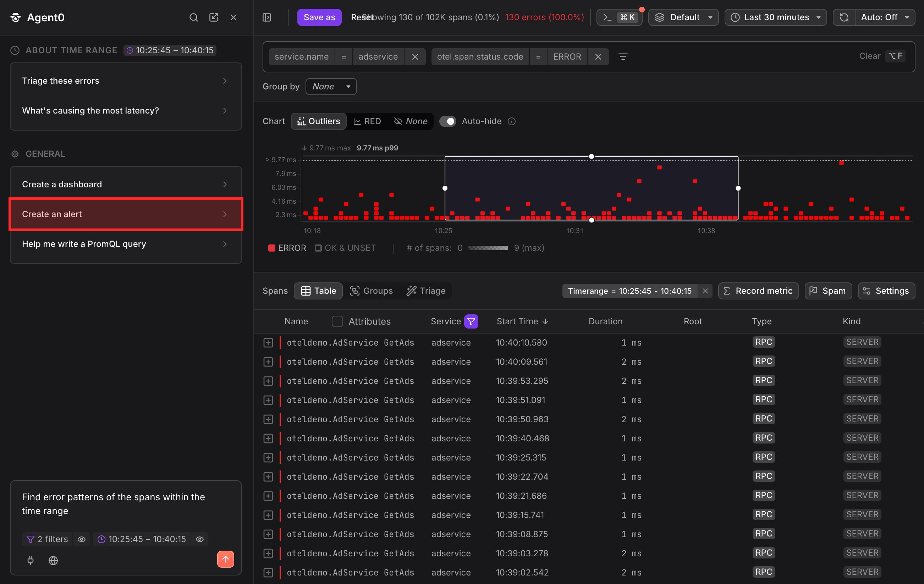Click the time range chip in ABOUT TIME RANGE header
924x584 pixels.
170,50
